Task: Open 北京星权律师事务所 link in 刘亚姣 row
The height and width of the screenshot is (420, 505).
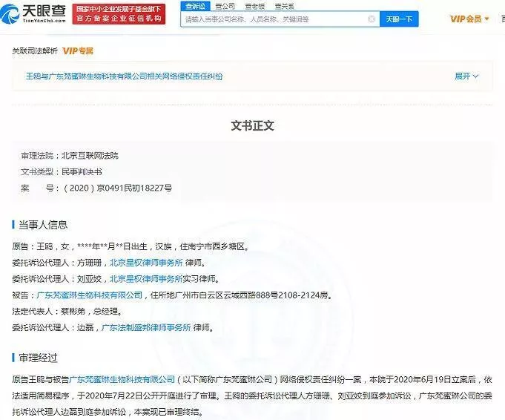Action: point(146,278)
